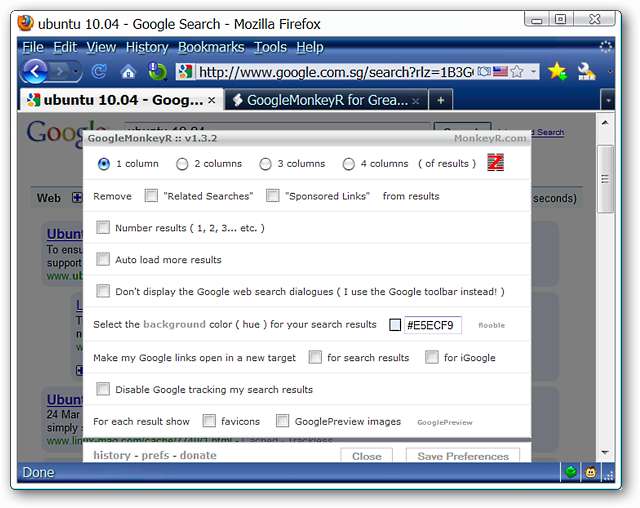Select the 3 columns radio option
The height and width of the screenshot is (508, 640).
tap(265, 164)
